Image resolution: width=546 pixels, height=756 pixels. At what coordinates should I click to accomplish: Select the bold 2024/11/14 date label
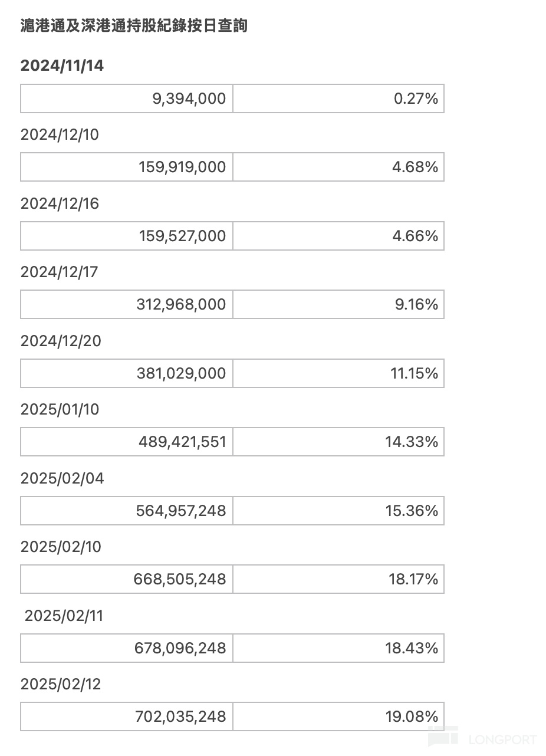pos(62,65)
